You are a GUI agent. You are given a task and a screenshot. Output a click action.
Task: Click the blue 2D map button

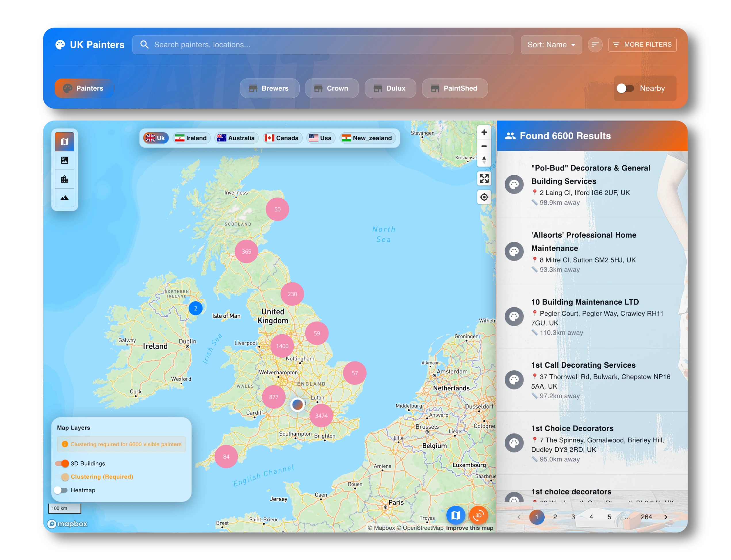456,515
